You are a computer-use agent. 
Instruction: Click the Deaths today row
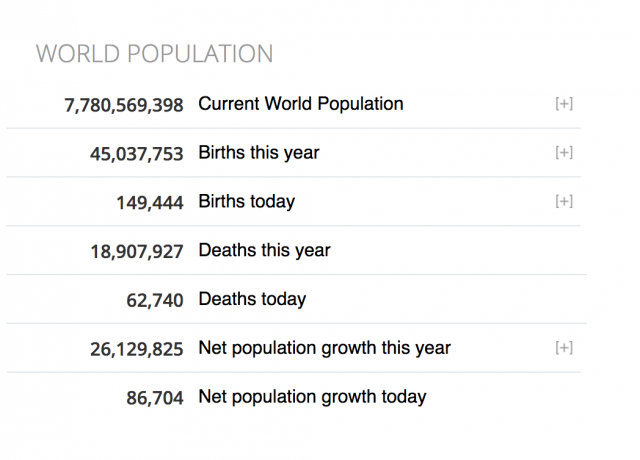pyautogui.click(x=297, y=299)
